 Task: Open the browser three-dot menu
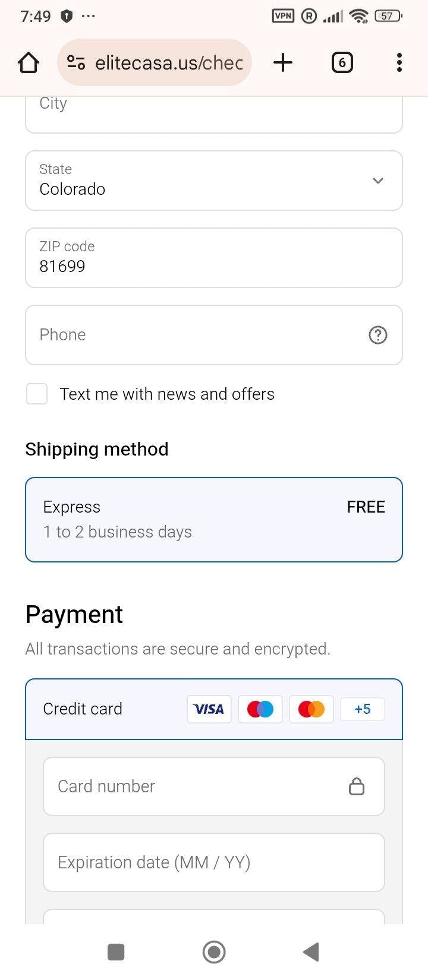pos(399,62)
